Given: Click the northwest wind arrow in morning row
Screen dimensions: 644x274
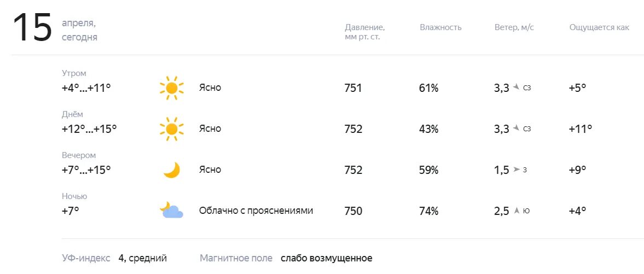Looking at the screenshot, I should click(x=517, y=87).
